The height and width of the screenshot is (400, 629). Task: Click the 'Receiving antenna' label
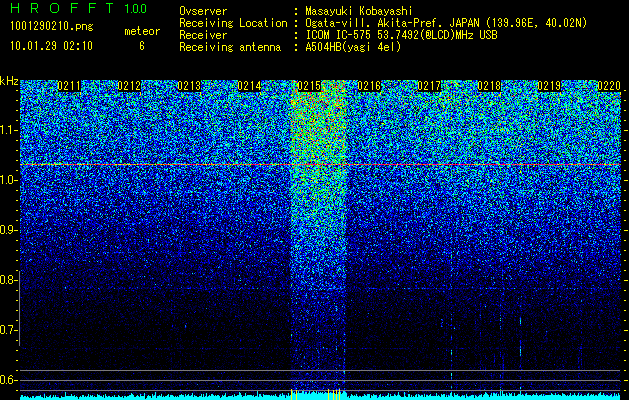point(230,47)
